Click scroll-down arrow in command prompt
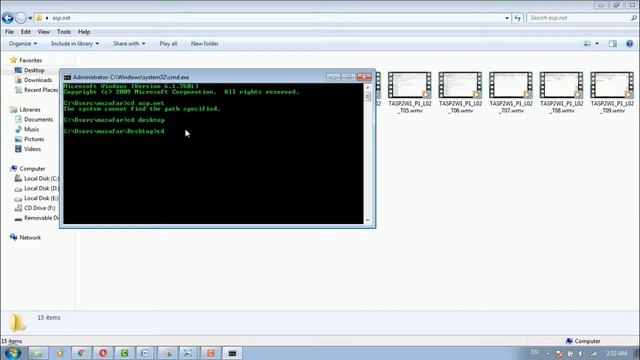Image resolution: width=640 pixels, height=360 pixels. pyautogui.click(x=368, y=220)
